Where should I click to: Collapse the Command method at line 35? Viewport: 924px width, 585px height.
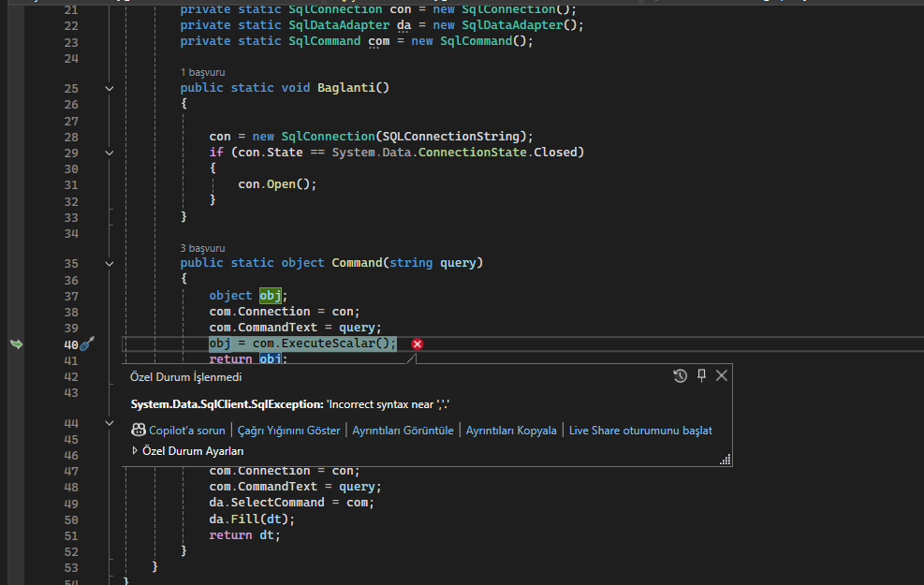point(109,263)
